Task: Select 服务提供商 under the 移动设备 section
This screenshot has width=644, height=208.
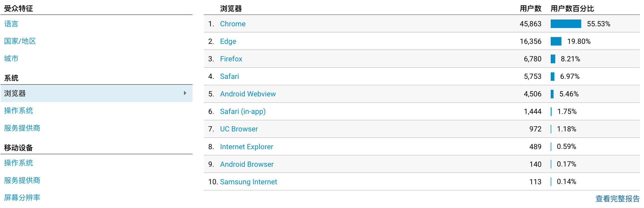Action: click(22, 180)
